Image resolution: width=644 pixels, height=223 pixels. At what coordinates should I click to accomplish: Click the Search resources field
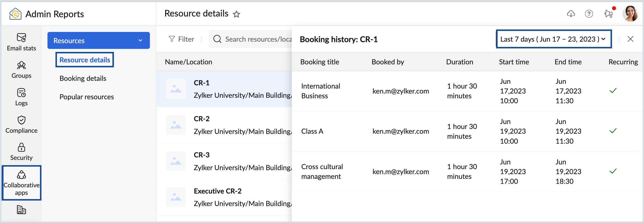(x=251, y=39)
